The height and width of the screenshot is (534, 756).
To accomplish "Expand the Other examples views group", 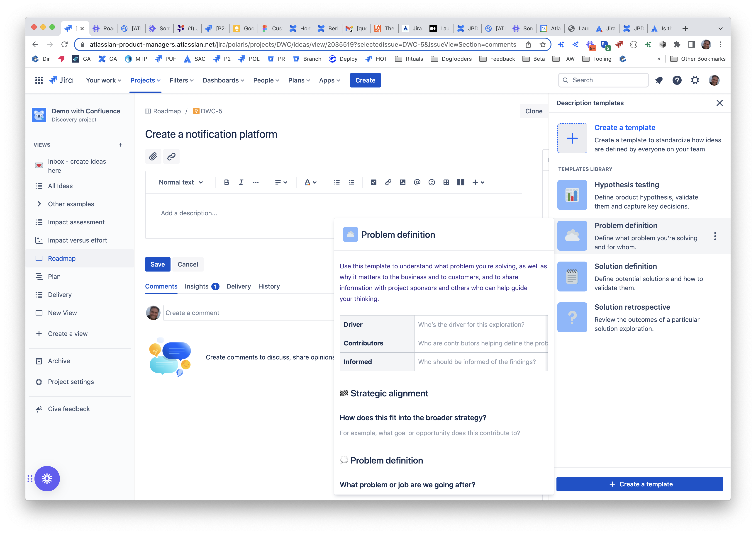I will pyautogui.click(x=39, y=204).
